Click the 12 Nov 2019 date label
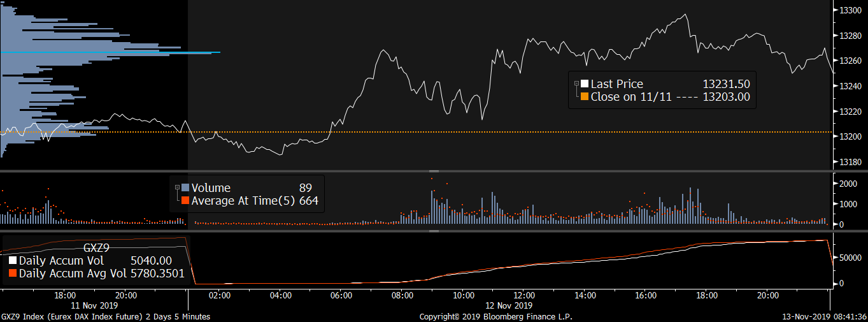Screen dimensions: 868x322 509,305
